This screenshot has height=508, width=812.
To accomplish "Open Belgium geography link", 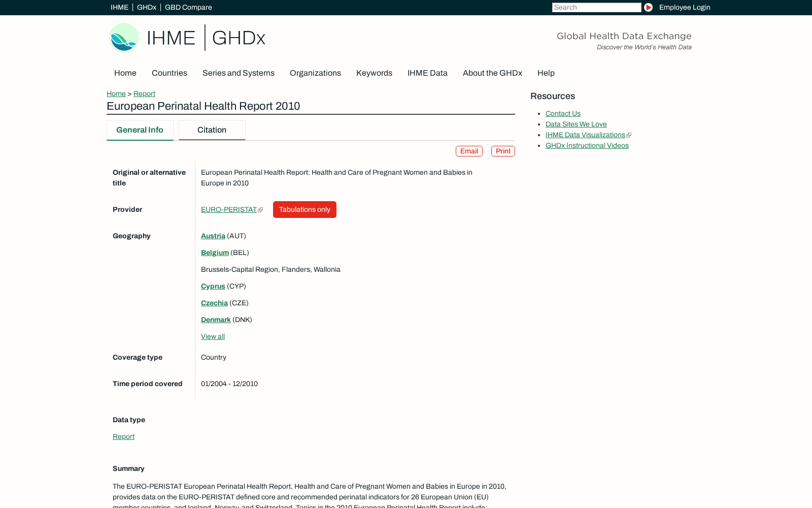I will tap(215, 253).
